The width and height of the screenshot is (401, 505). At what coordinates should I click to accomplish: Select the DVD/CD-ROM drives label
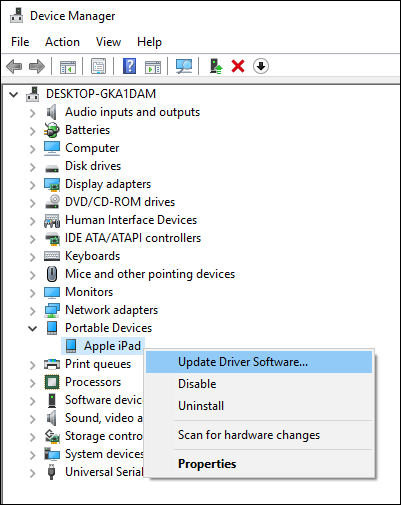[x=120, y=202]
